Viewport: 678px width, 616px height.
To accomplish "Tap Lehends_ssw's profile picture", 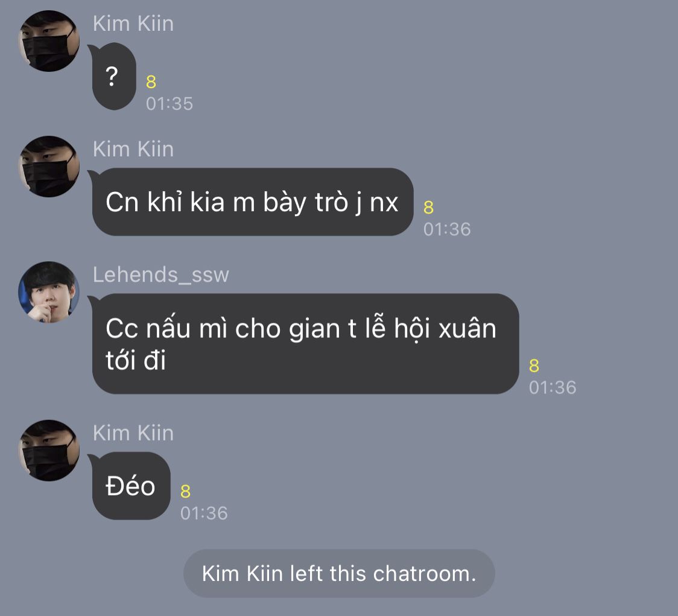I will pyautogui.click(x=49, y=292).
